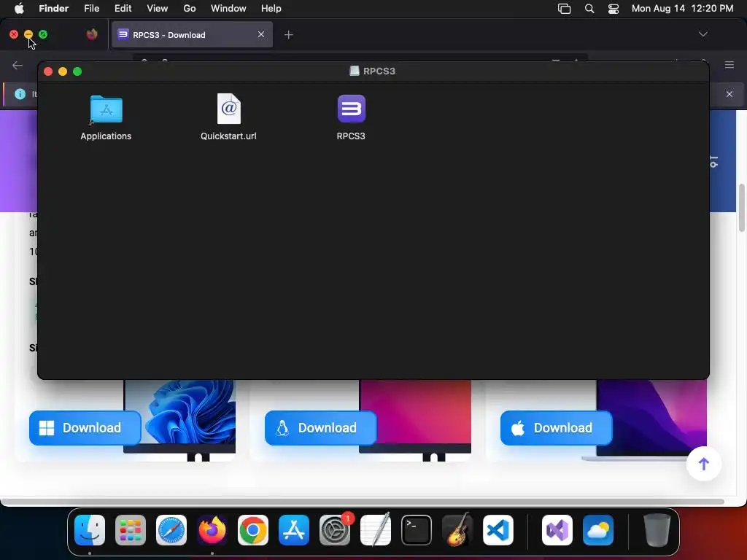Click the Linux Download button
The image size is (747, 560).
pos(321,427)
